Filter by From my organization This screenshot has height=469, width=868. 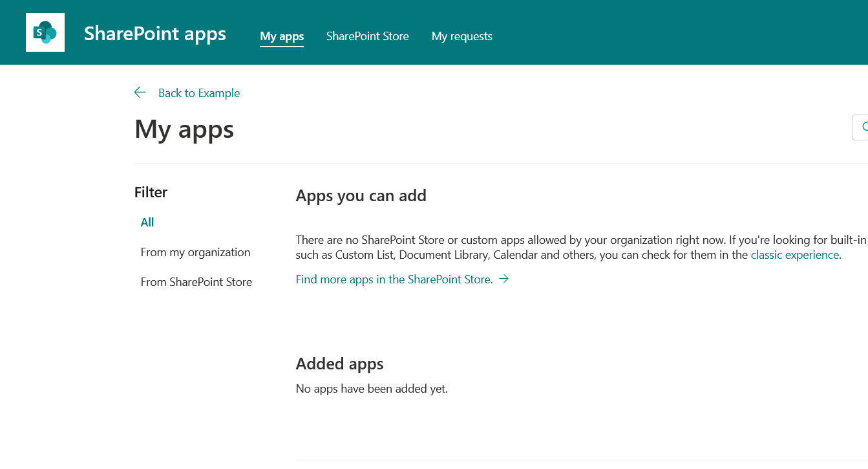tap(196, 252)
